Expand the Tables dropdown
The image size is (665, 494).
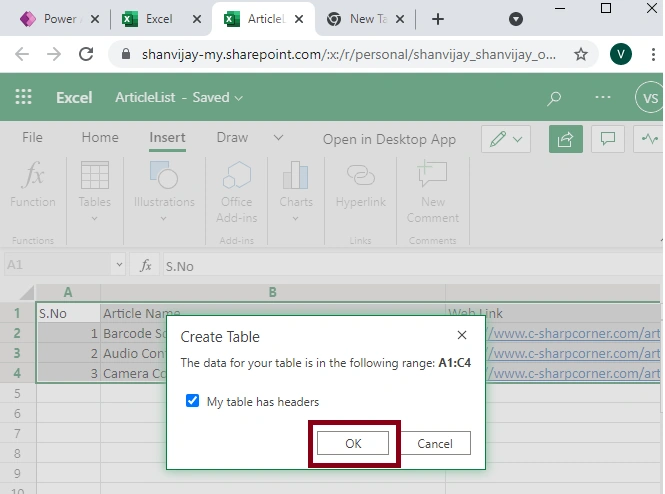95,218
